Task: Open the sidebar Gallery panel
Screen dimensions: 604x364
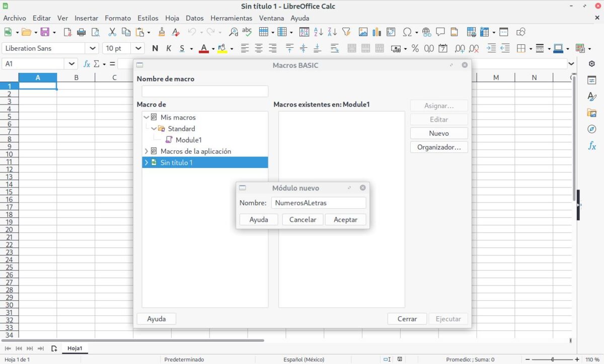Action: (x=592, y=113)
